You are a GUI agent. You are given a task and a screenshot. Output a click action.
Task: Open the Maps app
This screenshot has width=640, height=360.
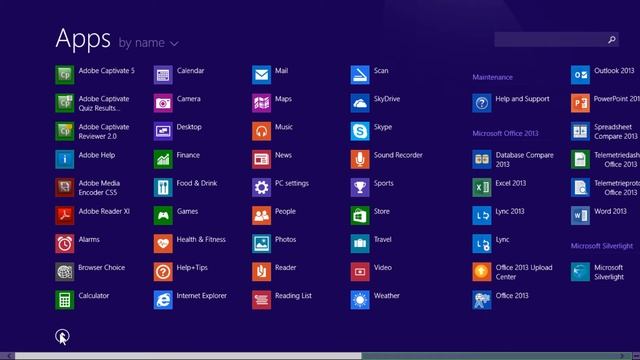272,103
